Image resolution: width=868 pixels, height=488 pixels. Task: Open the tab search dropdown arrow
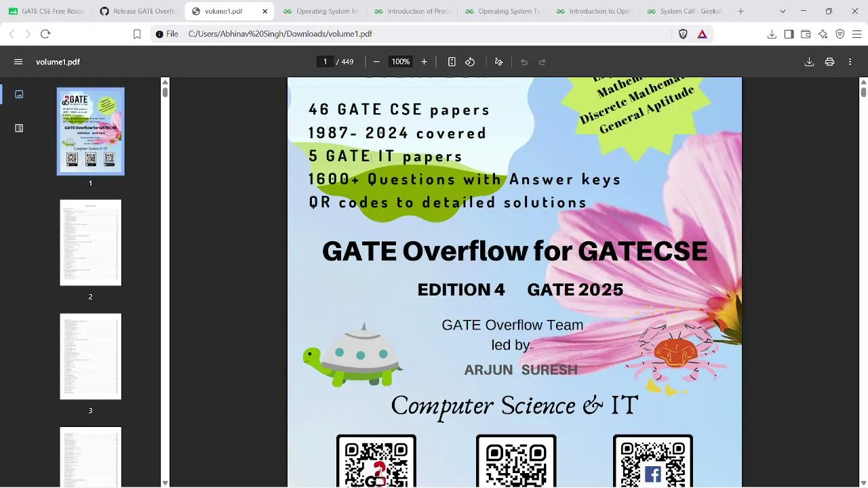click(x=783, y=11)
